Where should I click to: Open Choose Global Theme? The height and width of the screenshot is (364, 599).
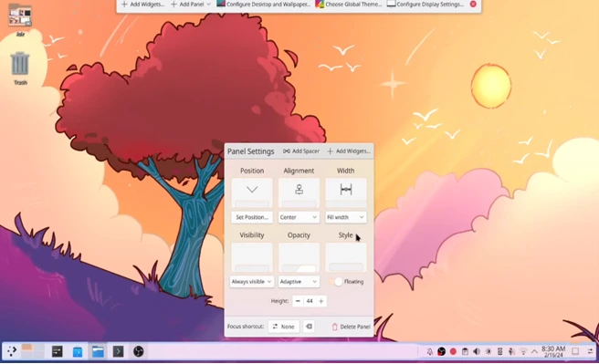349,5
